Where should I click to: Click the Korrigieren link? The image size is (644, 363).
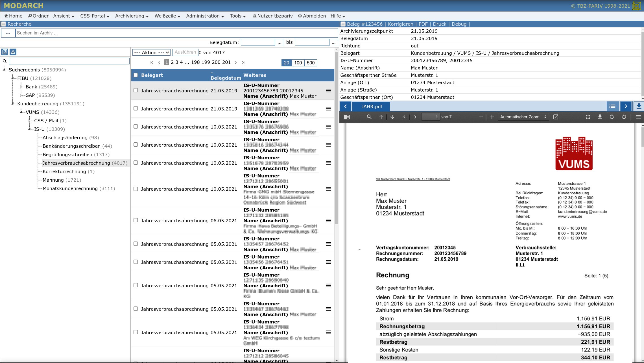tap(400, 24)
